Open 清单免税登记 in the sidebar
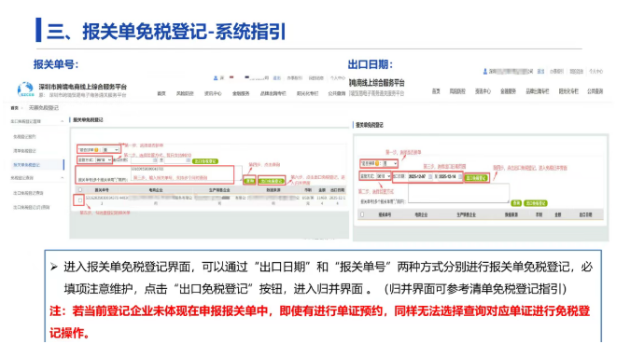Viewport: 644px width, 358px height. click(24, 150)
